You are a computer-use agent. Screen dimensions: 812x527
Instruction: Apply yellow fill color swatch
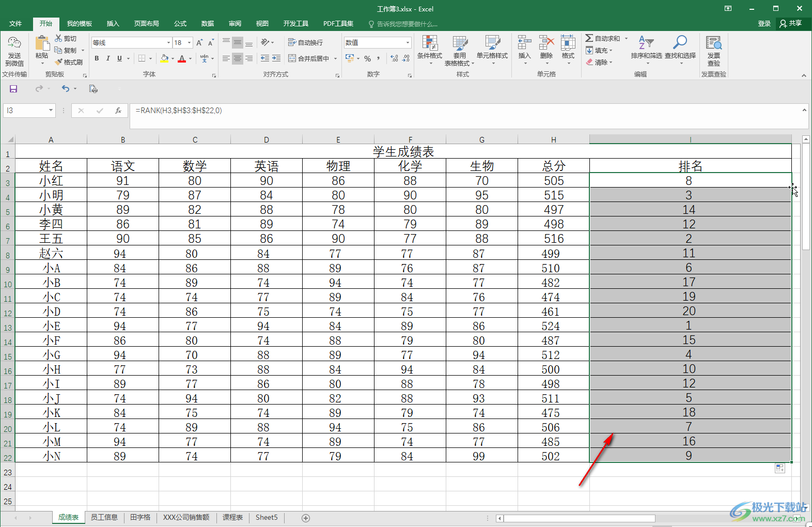click(164, 58)
